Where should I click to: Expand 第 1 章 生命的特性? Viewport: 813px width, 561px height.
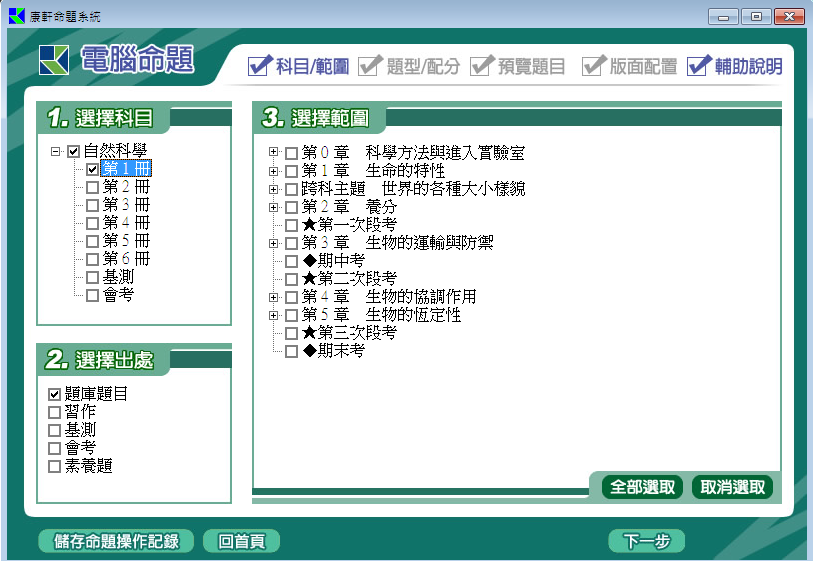(273, 171)
